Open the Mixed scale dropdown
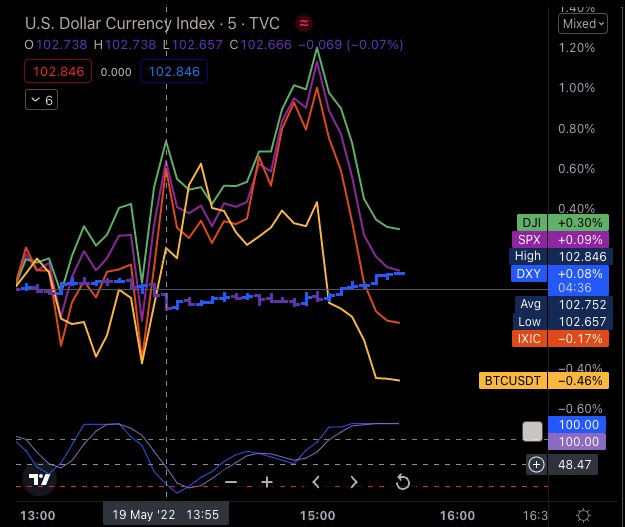This screenshot has height=527, width=625. [x=583, y=24]
